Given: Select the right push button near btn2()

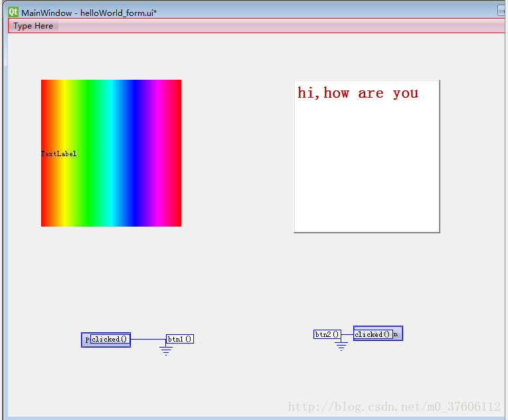Looking at the screenshot, I should (378, 334).
